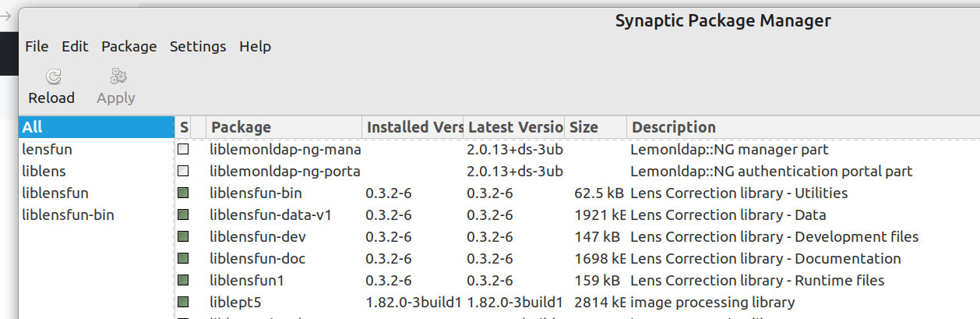The width and height of the screenshot is (980, 319).
Task: Click installed status icon for liblensfun-doc
Action: [x=183, y=258]
